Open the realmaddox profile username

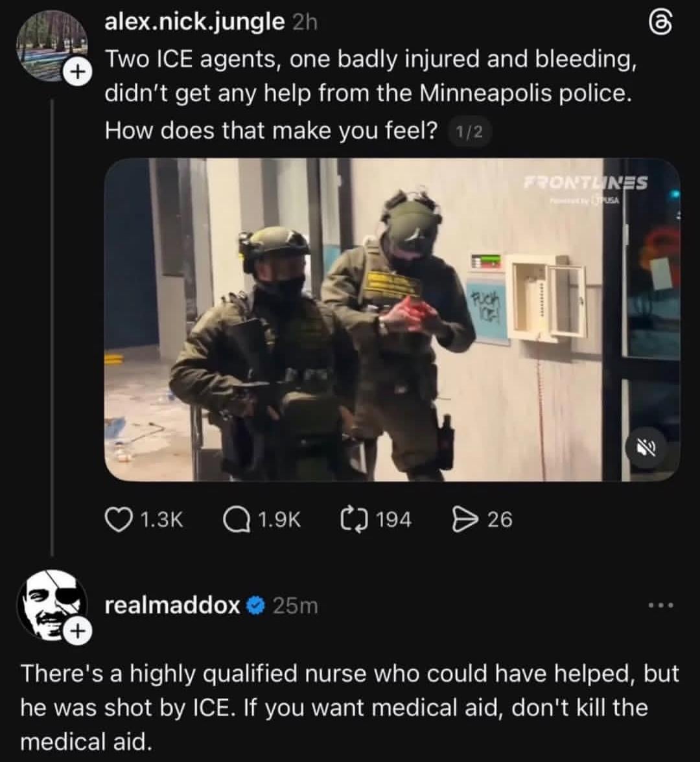[x=172, y=605]
